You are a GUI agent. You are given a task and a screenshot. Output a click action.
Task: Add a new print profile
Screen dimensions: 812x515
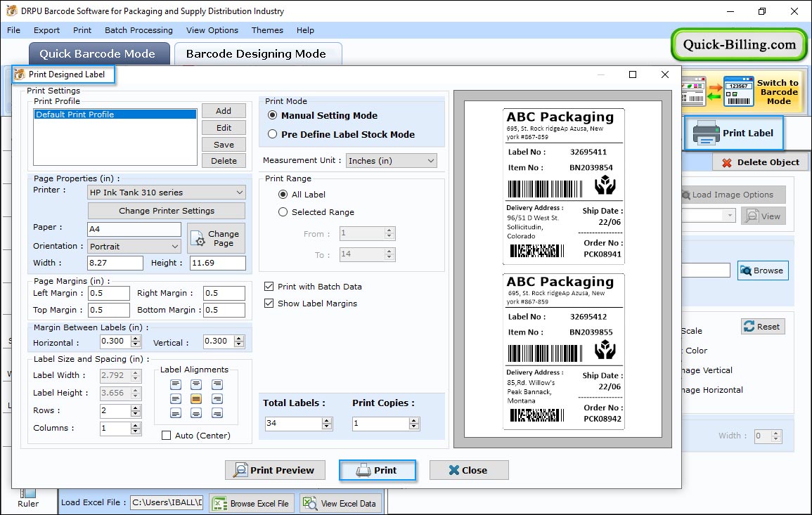tap(224, 111)
